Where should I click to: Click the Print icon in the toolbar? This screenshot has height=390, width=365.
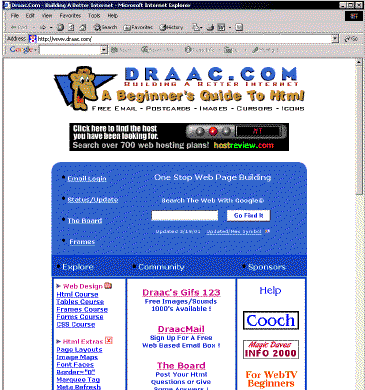point(210,27)
